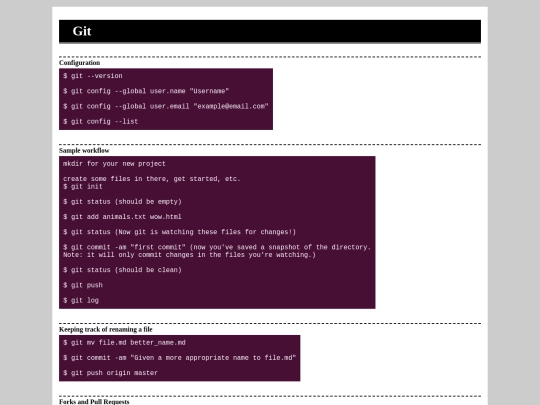Click the user.name "Username" config line
The image size is (540, 405).
(x=146, y=91)
